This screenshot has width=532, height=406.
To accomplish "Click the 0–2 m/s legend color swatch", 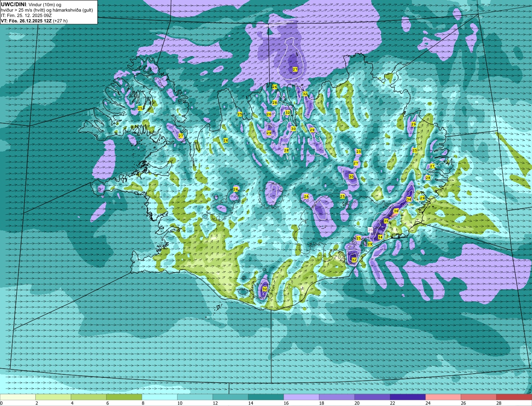I will [18, 397].
